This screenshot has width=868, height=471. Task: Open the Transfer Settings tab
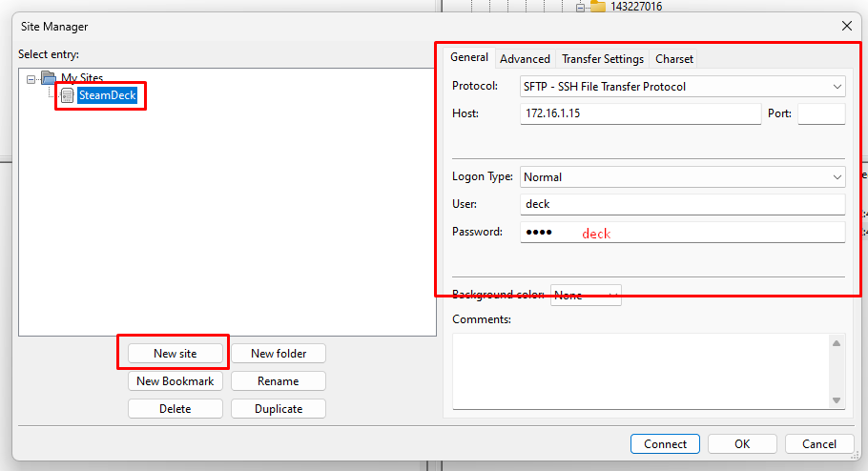(x=603, y=59)
